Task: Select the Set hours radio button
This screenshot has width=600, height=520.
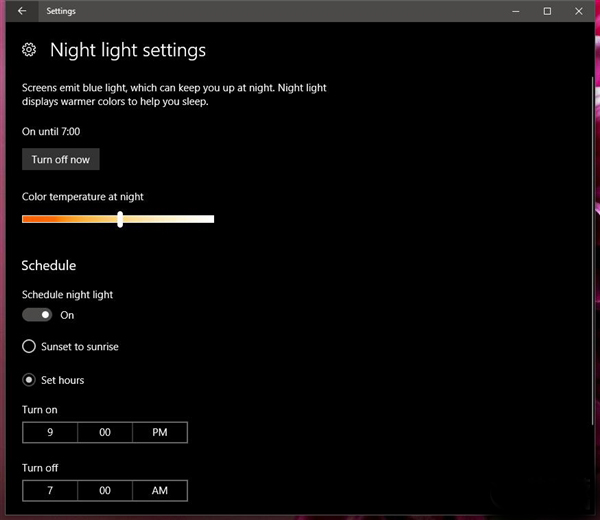Action: click(x=29, y=380)
